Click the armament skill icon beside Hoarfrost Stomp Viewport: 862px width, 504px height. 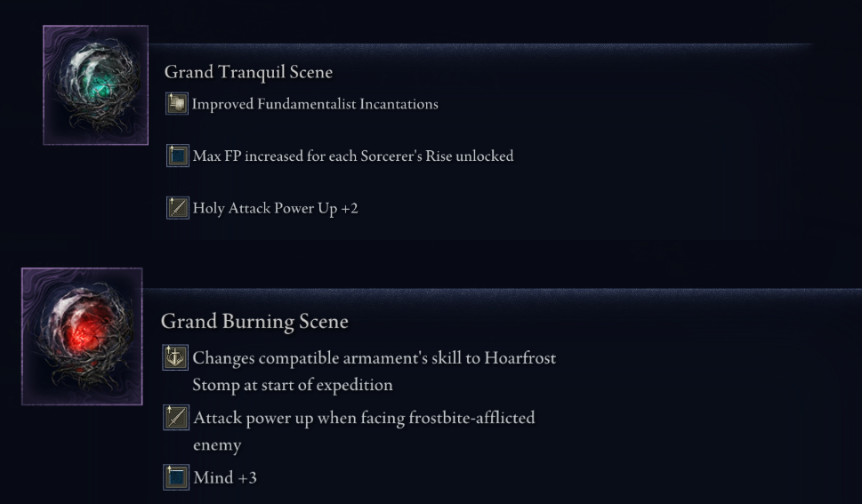(x=175, y=358)
